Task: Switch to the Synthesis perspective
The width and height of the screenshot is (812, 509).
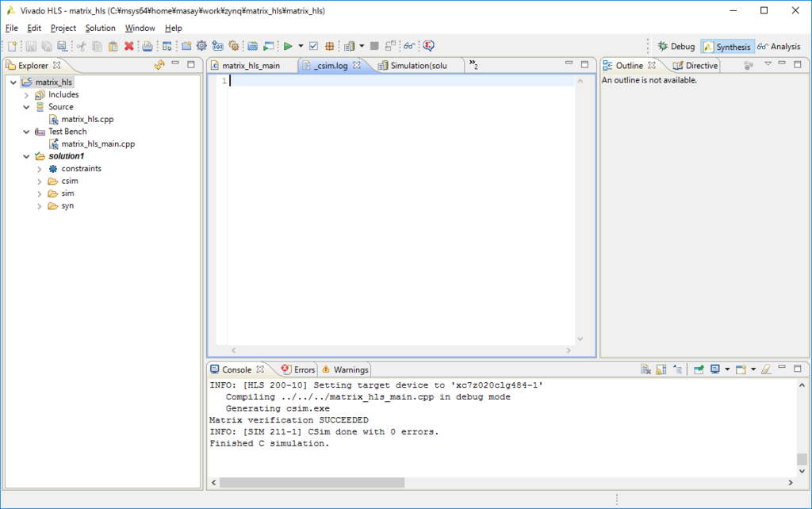Action: (727, 47)
